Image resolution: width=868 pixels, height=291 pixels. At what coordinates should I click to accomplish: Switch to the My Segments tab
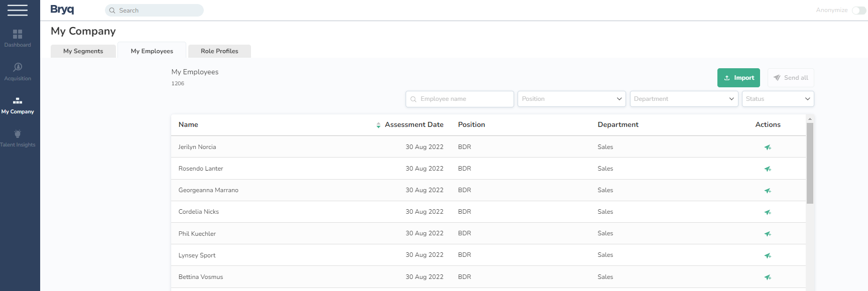[83, 51]
